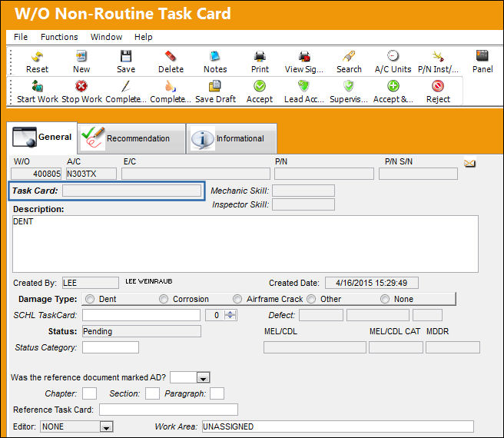
Task: Open P/N Inst/... toolbar icon
Action: coord(438,56)
